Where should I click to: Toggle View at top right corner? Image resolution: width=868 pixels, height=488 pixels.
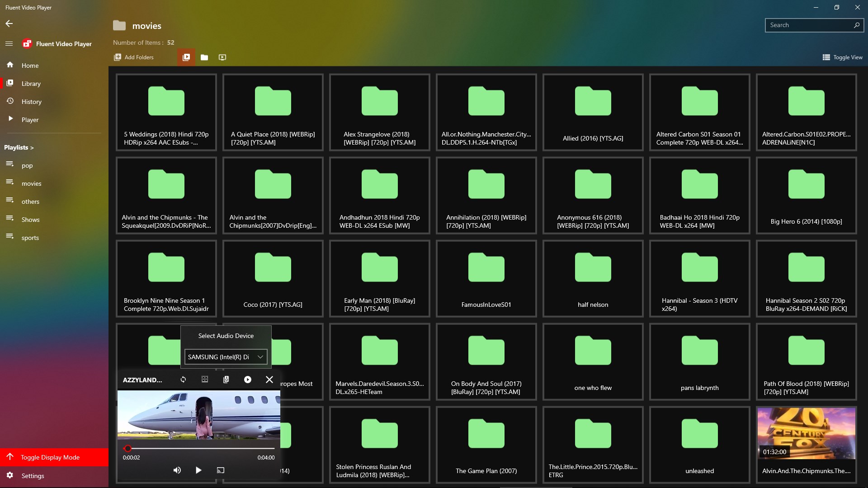tap(843, 57)
